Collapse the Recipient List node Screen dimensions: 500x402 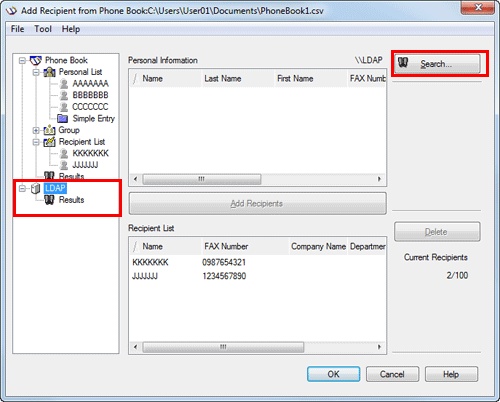(36, 142)
